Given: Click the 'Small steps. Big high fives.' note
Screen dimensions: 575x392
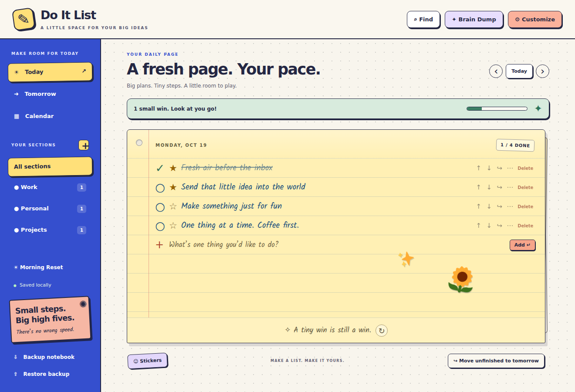Looking at the screenshot, I should pos(50,320).
